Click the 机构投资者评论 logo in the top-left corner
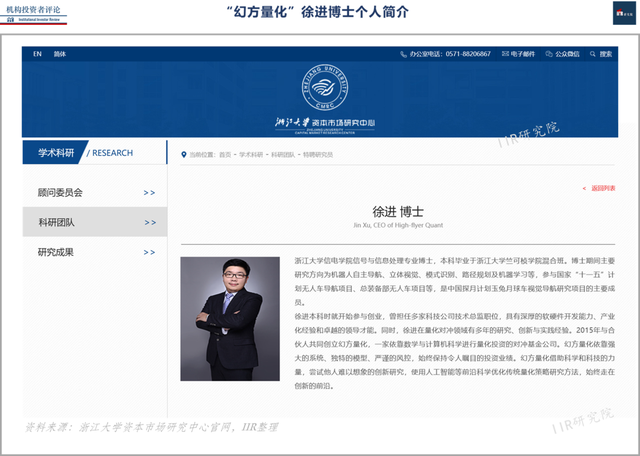This screenshot has width=640, height=456. [x=33, y=14]
